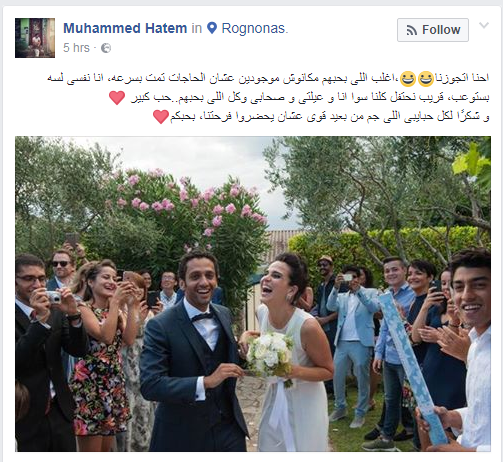This screenshot has height=462, width=503.
Task: Click the groom's bow tie in photo
Action: (202, 317)
